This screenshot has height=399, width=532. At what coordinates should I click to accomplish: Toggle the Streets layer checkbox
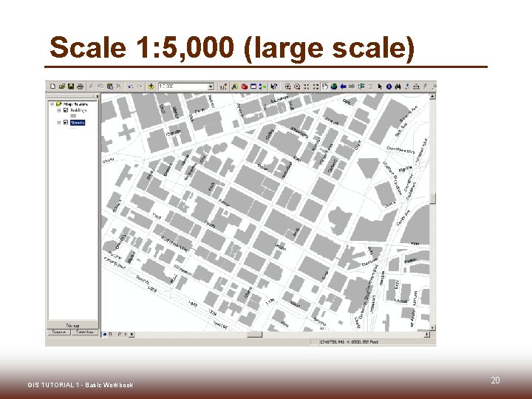tap(66, 123)
